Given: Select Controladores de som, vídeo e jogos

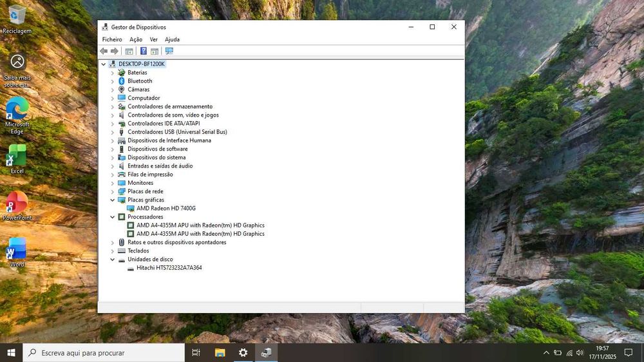Looking at the screenshot, I should click(x=173, y=115).
